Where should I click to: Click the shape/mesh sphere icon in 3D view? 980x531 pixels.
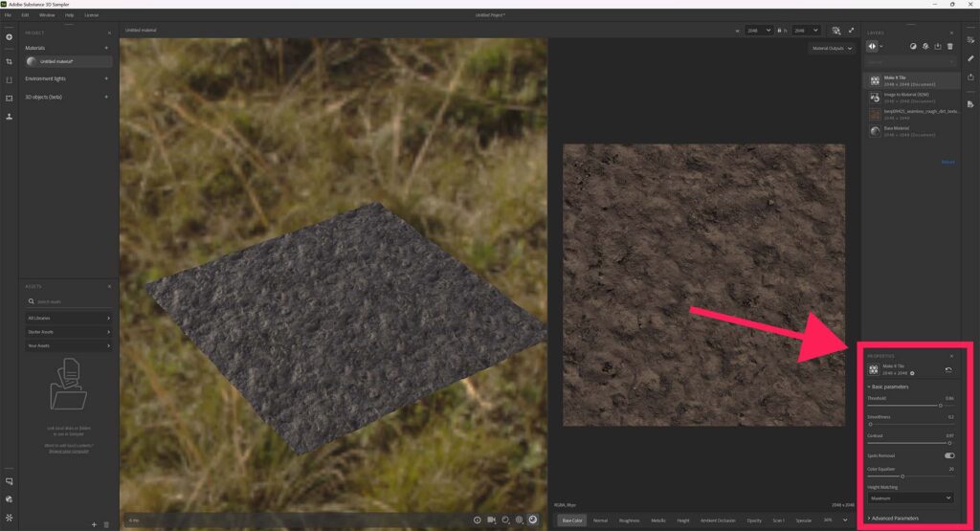[519, 520]
